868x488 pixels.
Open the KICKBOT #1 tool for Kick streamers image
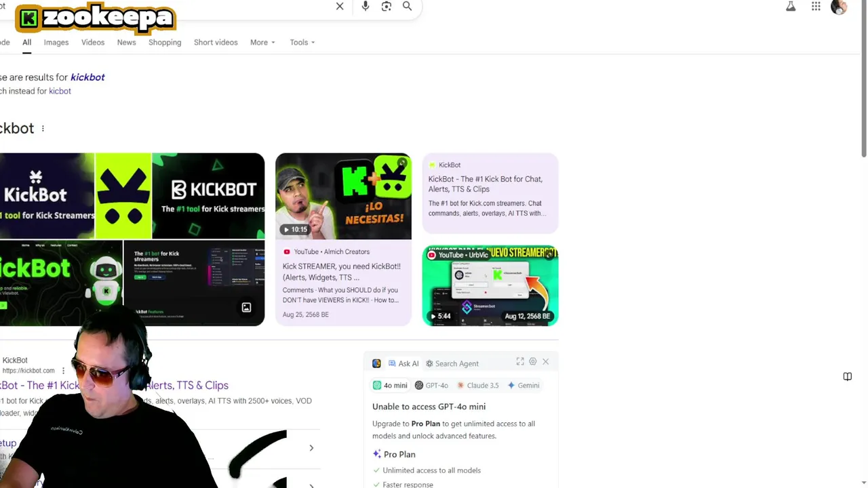(x=208, y=195)
